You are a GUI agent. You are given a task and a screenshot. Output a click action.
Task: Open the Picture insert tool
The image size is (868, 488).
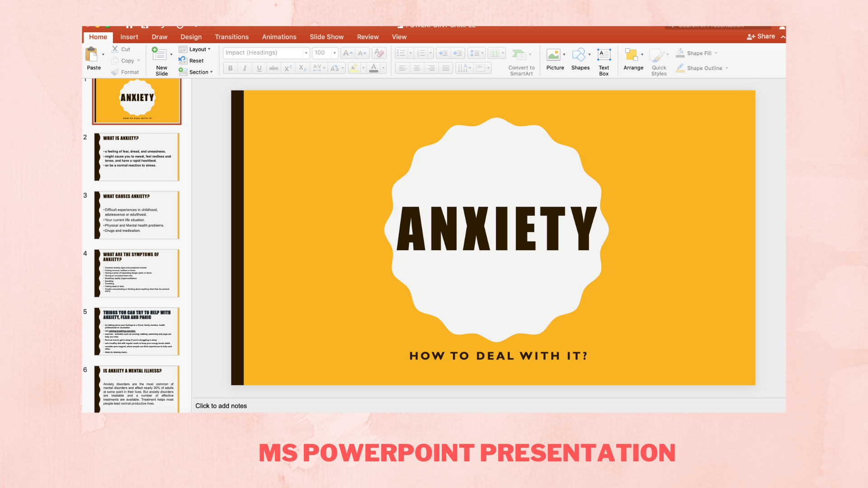click(553, 55)
